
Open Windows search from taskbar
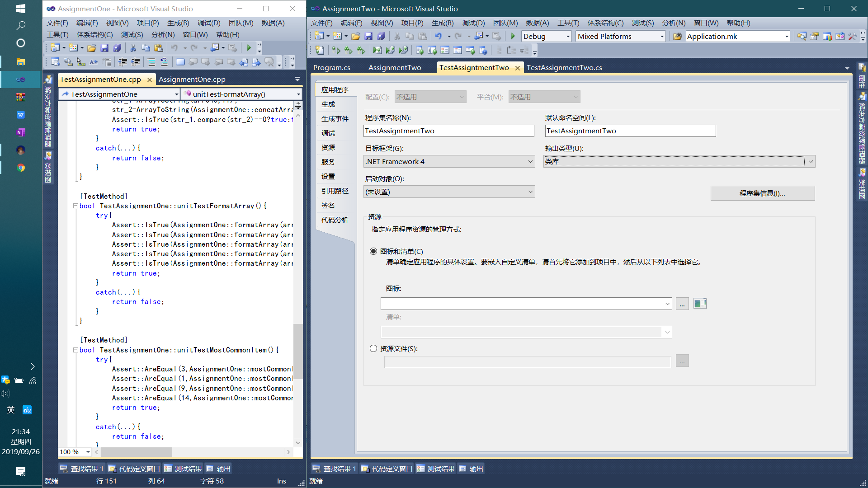click(x=21, y=26)
